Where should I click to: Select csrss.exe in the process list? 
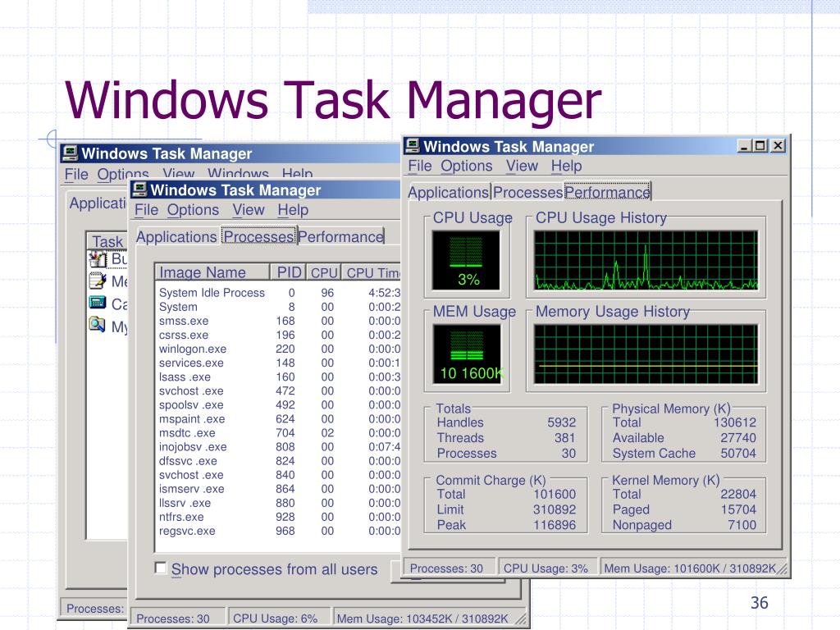tap(279, 335)
